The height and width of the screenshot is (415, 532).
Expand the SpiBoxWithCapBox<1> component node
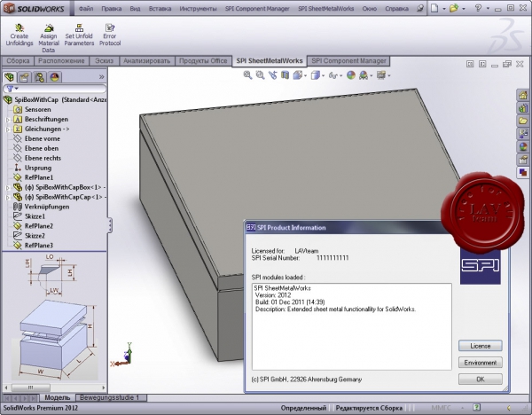[8, 187]
